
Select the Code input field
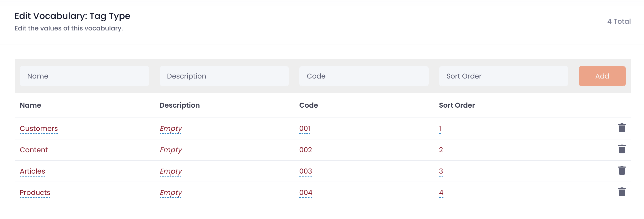364,76
